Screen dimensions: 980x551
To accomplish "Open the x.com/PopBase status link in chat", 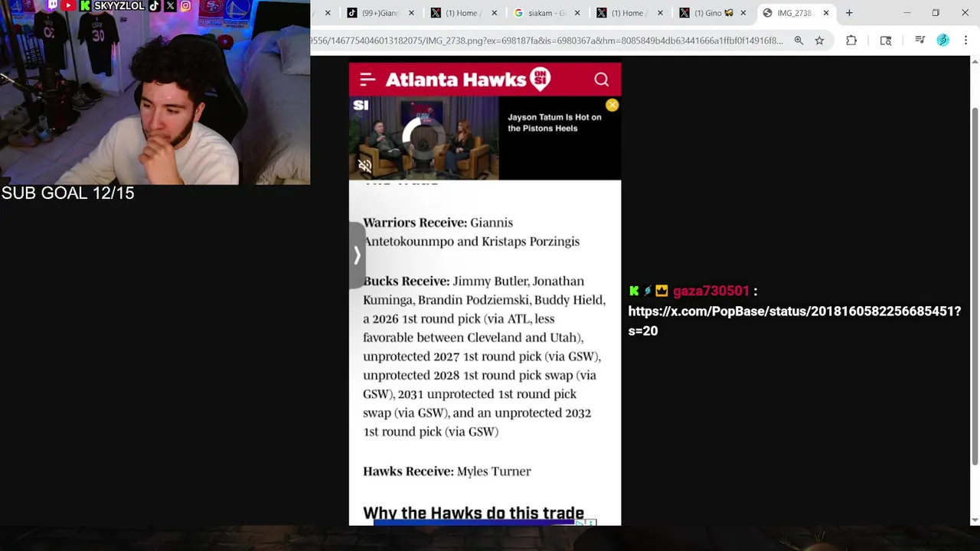I will click(x=794, y=321).
